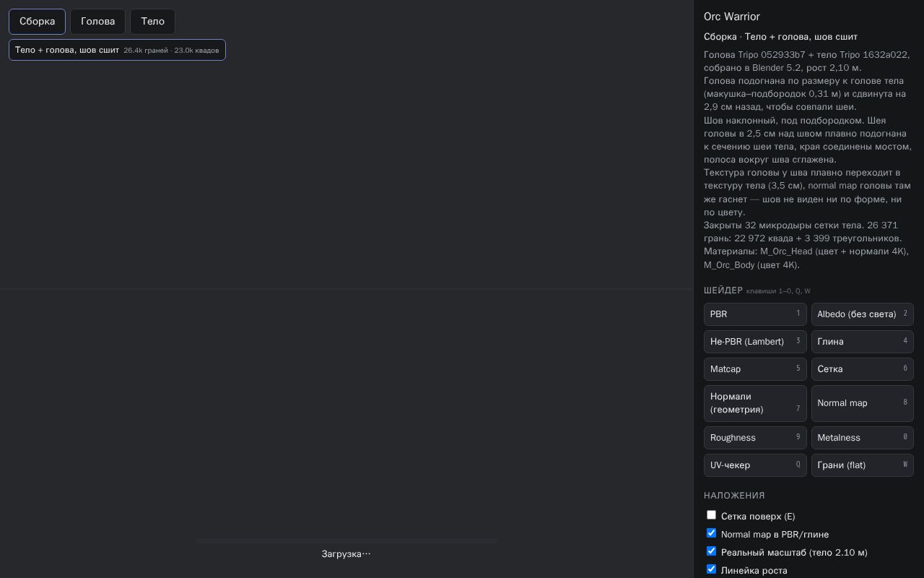
Task: Click the Orc Warrior title
Action: tap(732, 17)
